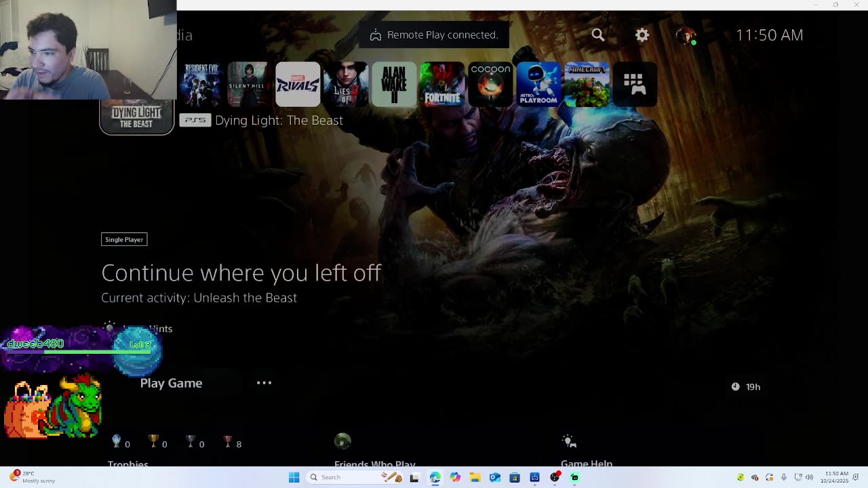Click the microphone tray icon

784,477
